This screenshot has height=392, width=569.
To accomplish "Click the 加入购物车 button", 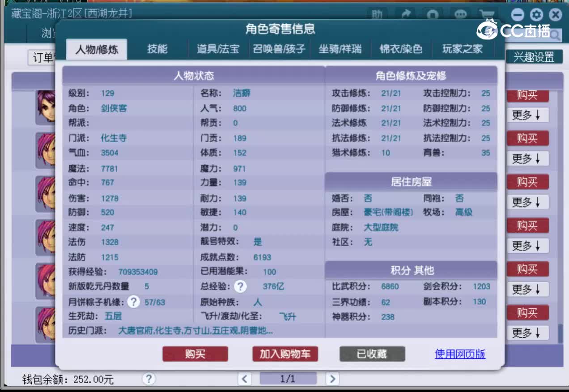I will [285, 354].
